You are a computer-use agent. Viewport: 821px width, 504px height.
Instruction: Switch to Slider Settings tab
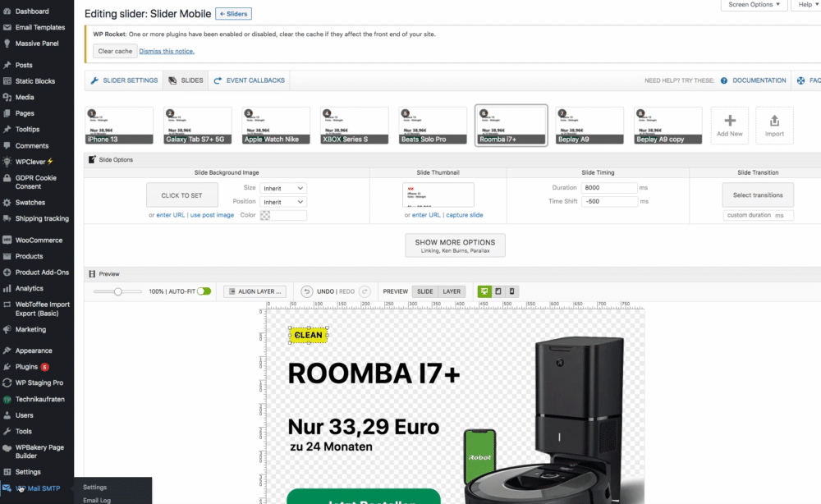(x=124, y=80)
